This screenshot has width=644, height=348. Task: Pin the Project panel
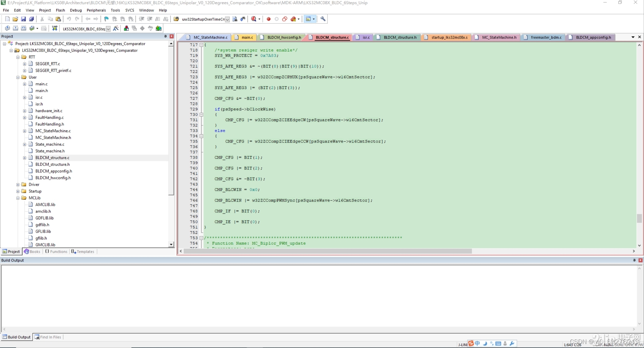(x=165, y=36)
